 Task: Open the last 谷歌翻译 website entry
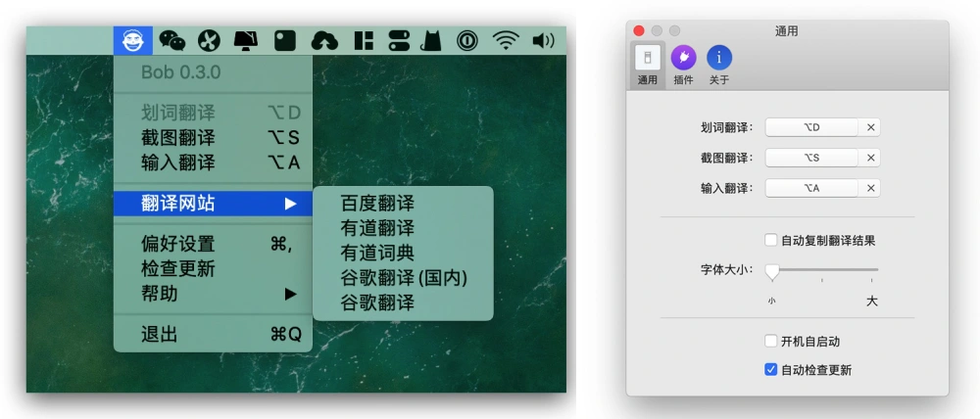(403, 303)
